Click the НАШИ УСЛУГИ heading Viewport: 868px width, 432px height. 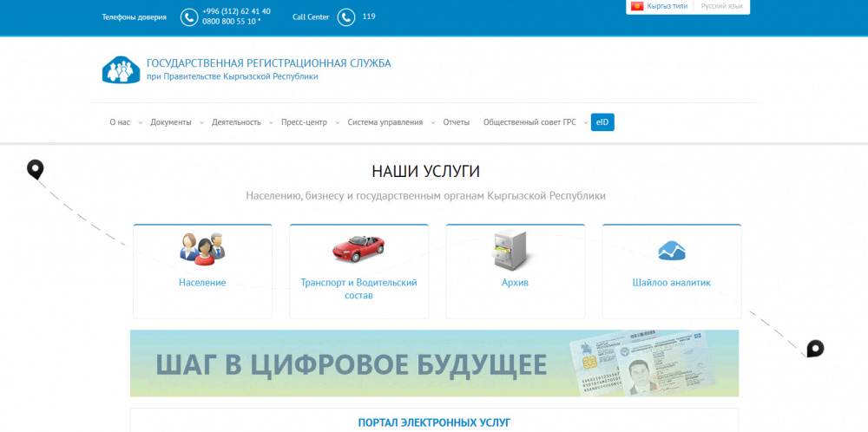point(425,172)
